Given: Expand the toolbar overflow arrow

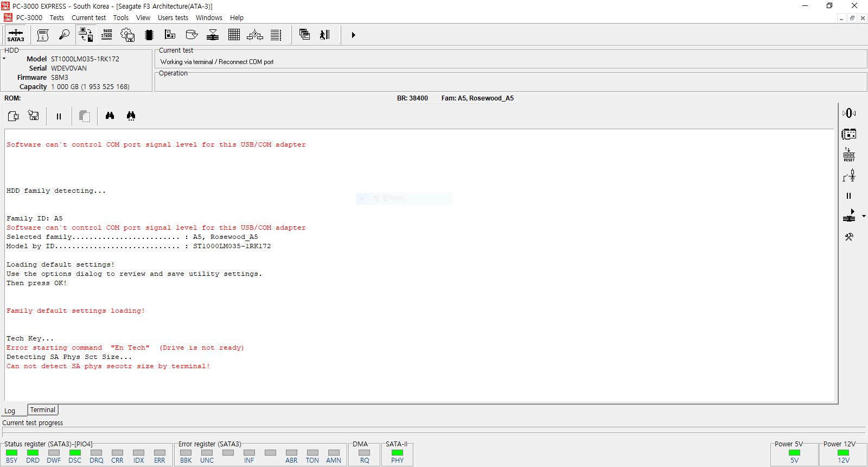Looking at the screenshot, I should point(353,35).
